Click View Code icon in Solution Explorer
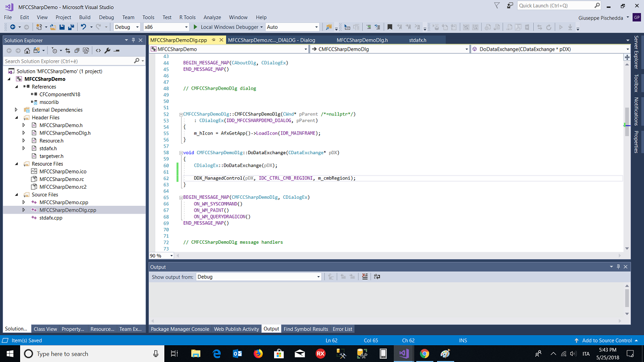 [x=98, y=50]
